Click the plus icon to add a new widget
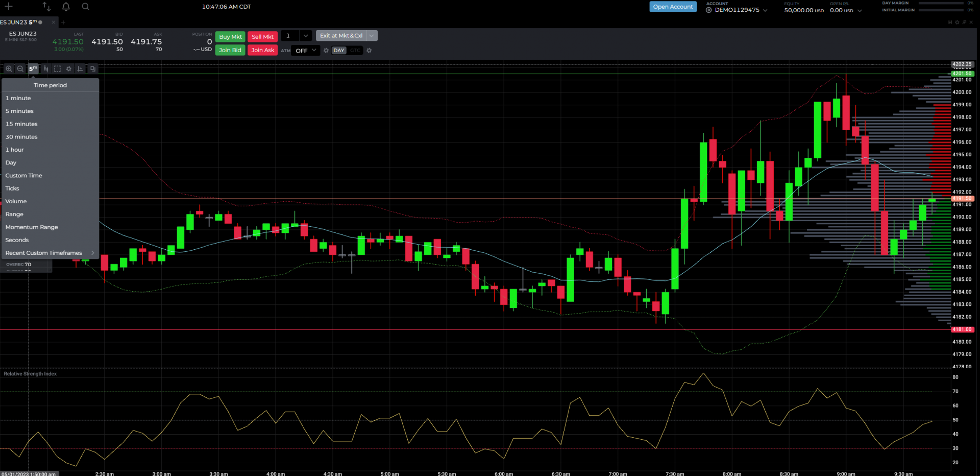 point(9,7)
